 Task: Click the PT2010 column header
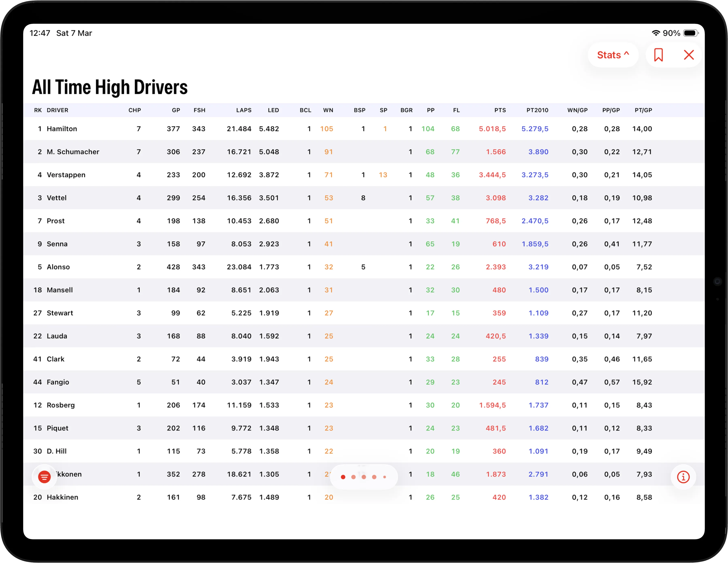[537, 110]
